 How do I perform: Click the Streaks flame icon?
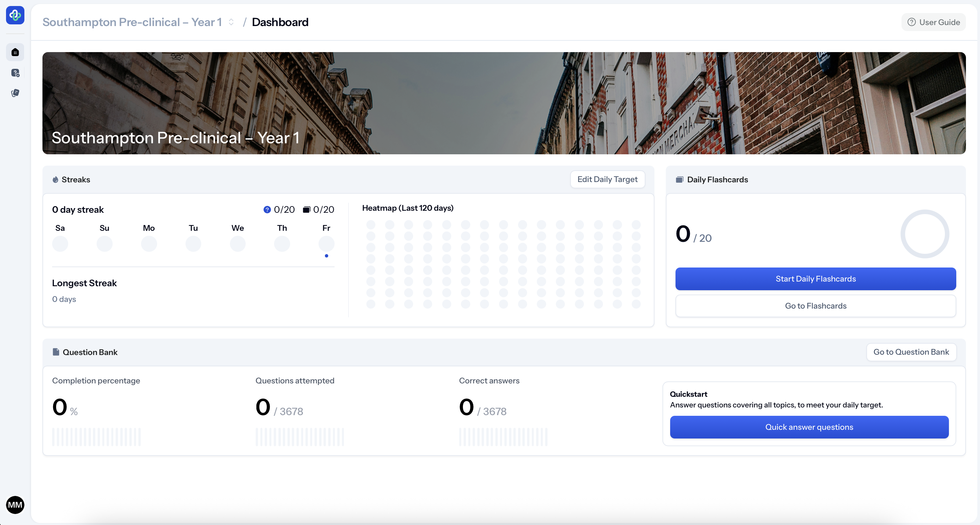click(55, 180)
